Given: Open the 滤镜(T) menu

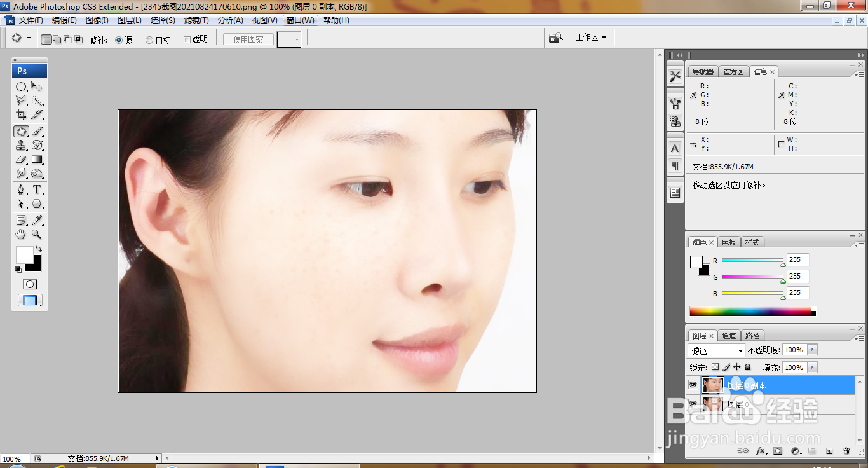Looking at the screenshot, I should [x=196, y=20].
